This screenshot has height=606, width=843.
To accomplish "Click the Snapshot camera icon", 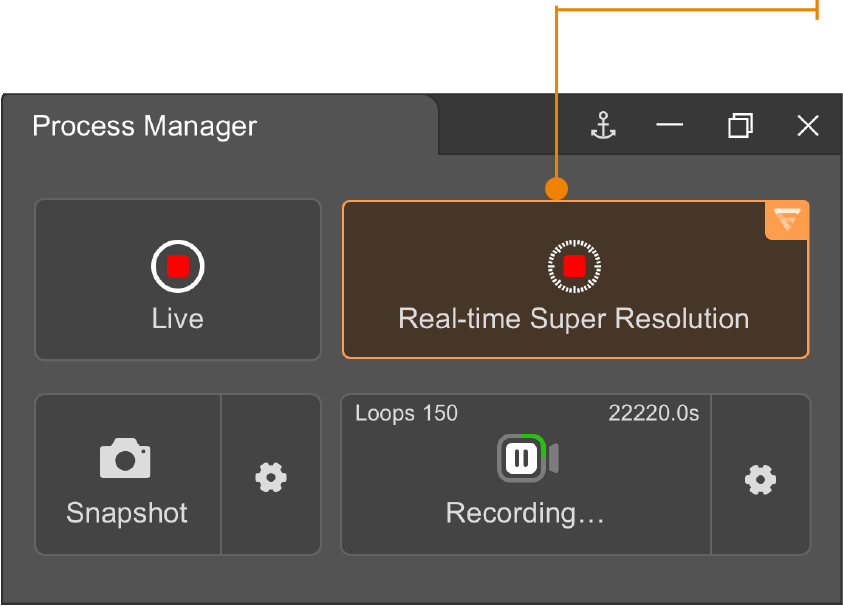I will click(x=125, y=458).
